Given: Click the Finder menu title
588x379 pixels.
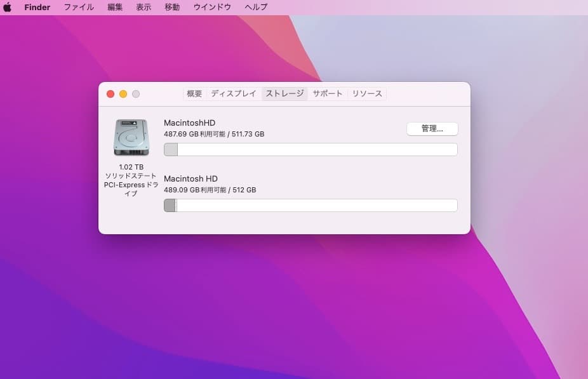Looking at the screenshot, I should point(37,7).
